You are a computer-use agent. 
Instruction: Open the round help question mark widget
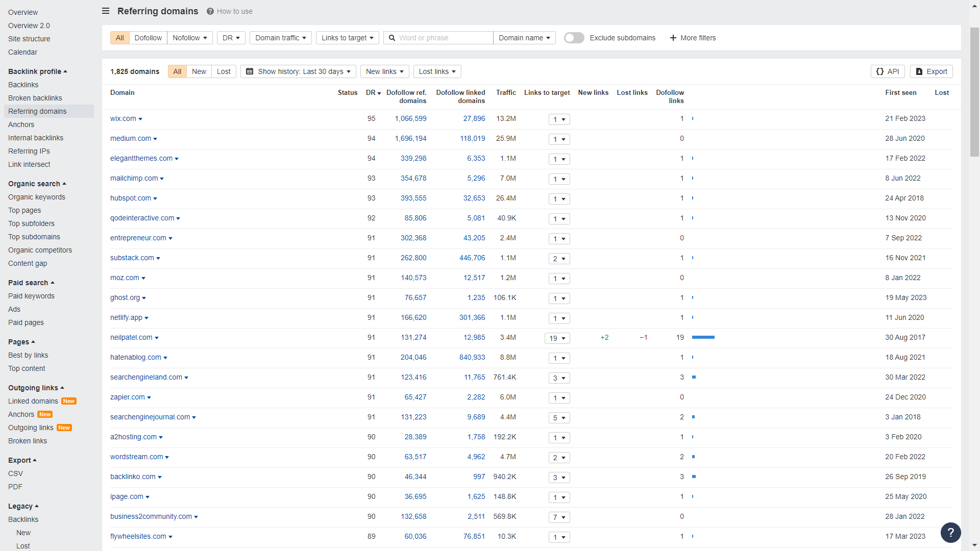coord(951,533)
